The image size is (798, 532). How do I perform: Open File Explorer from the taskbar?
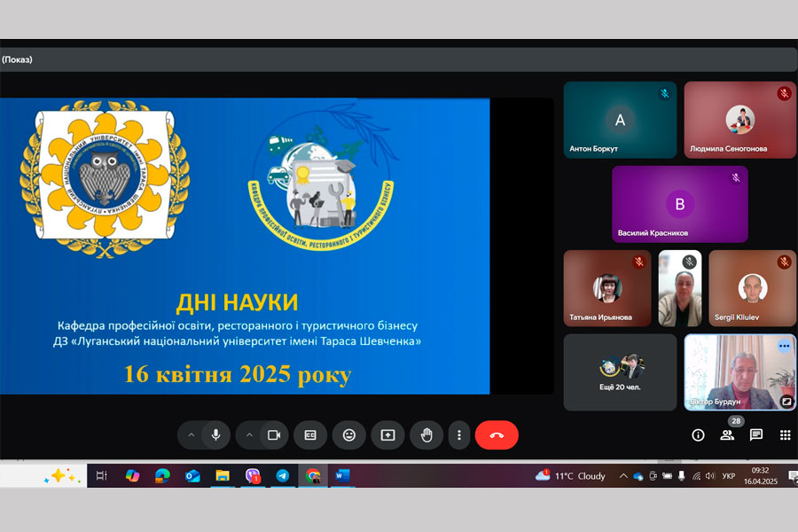pos(223,475)
